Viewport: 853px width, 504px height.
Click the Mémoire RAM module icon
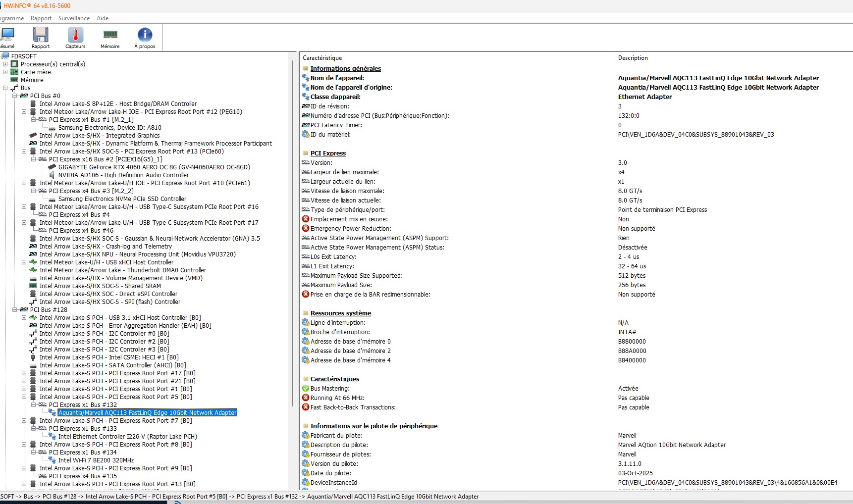(x=110, y=35)
